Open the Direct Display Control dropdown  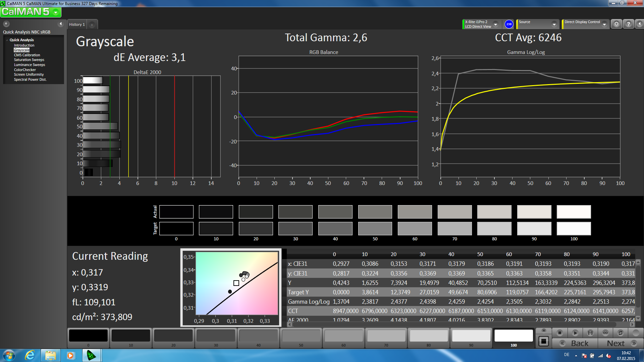pyautogui.click(x=604, y=24)
